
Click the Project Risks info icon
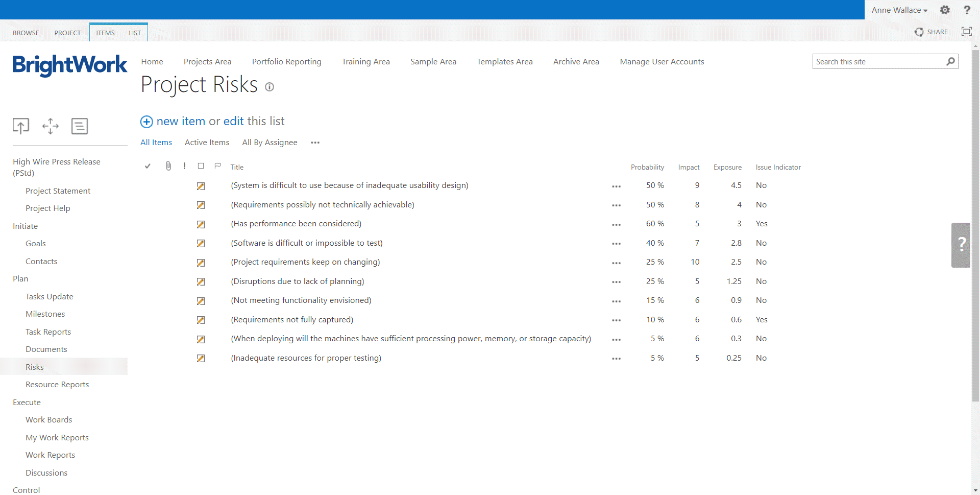tap(269, 87)
